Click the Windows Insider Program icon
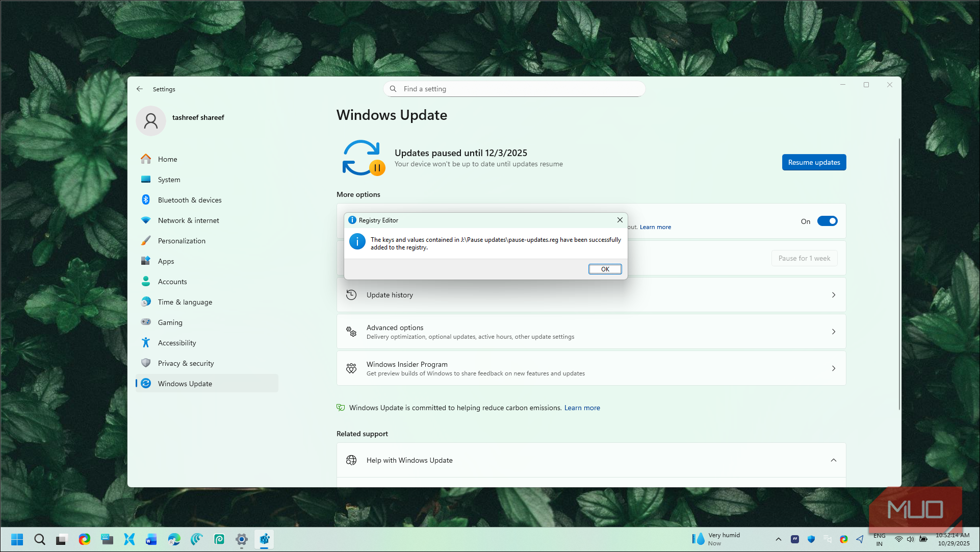Screen dimensions: 980x552 tap(351, 368)
